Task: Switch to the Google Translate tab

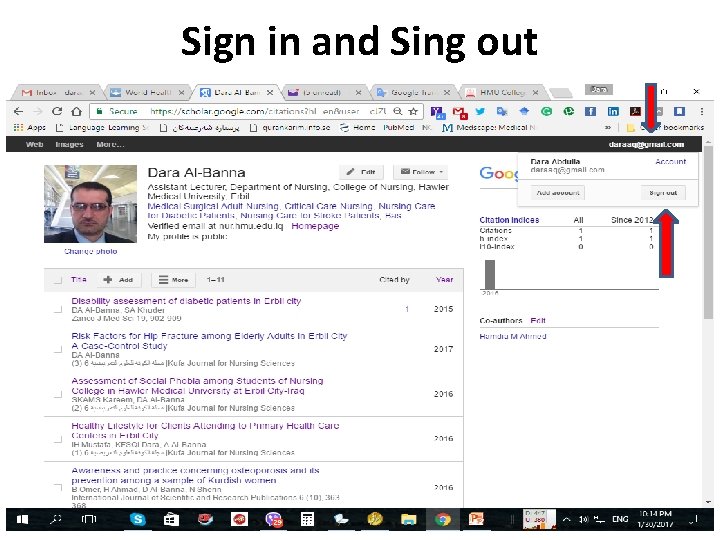Action: point(412,92)
